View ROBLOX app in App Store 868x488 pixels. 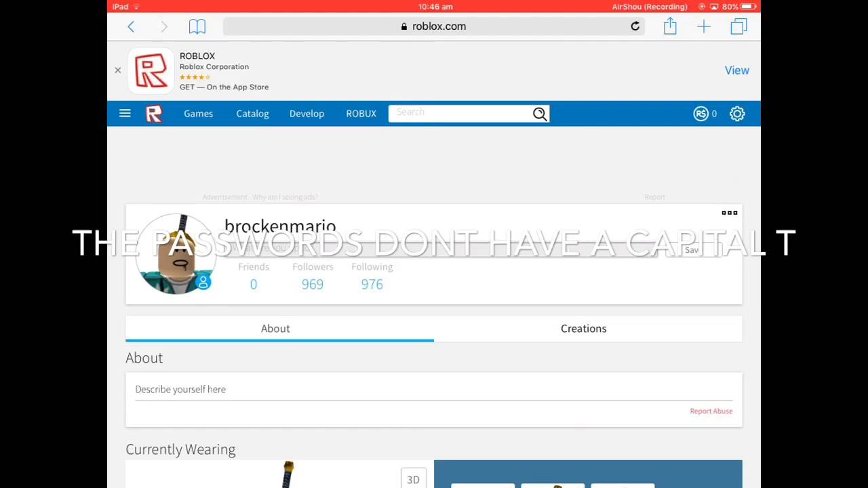point(736,70)
